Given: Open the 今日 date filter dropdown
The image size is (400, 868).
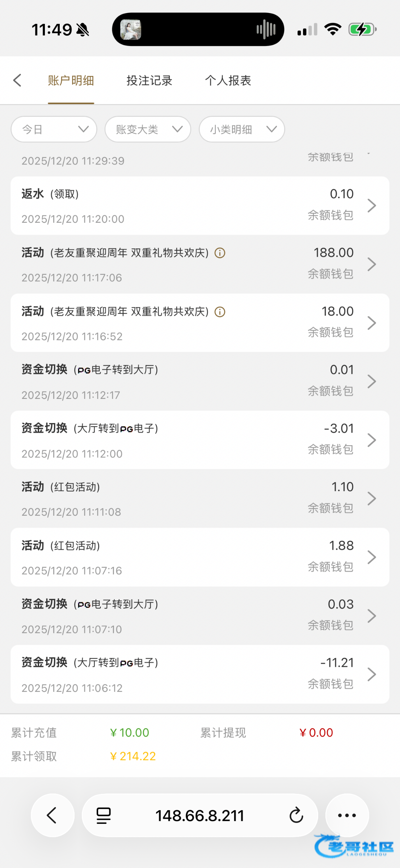Looking at the screenshot, I should pos(54,129).
